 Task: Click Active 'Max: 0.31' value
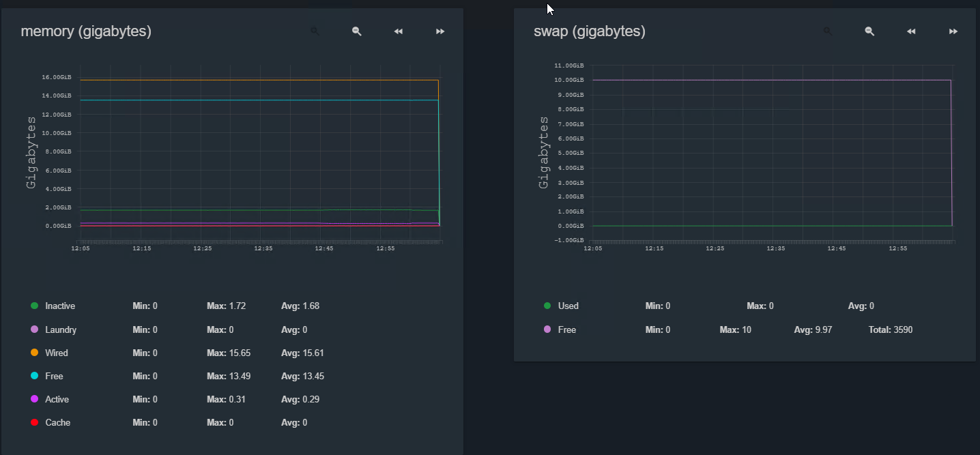226,399
